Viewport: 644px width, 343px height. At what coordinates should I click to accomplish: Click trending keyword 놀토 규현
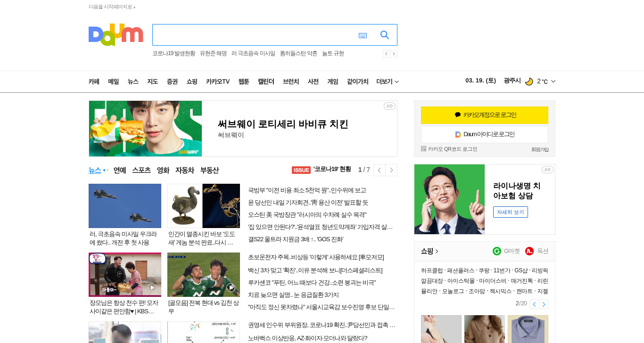333,54
